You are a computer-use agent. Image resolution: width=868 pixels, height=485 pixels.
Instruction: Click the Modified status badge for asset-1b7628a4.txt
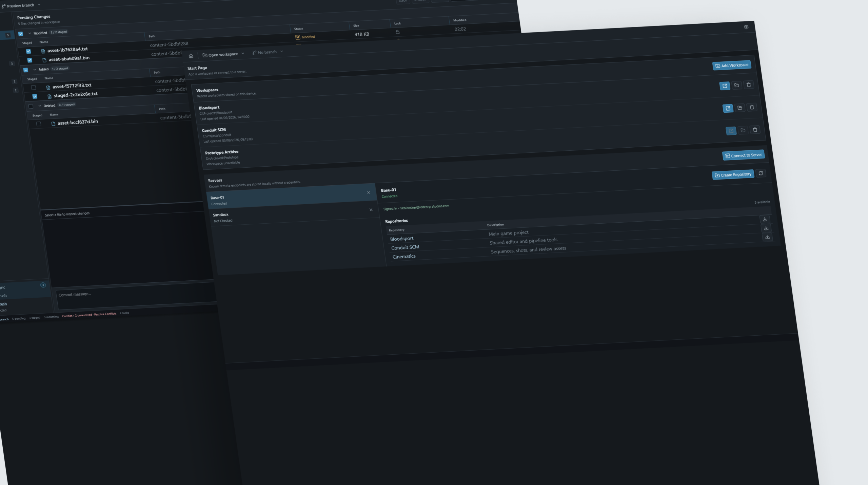[x=305, y=37]
